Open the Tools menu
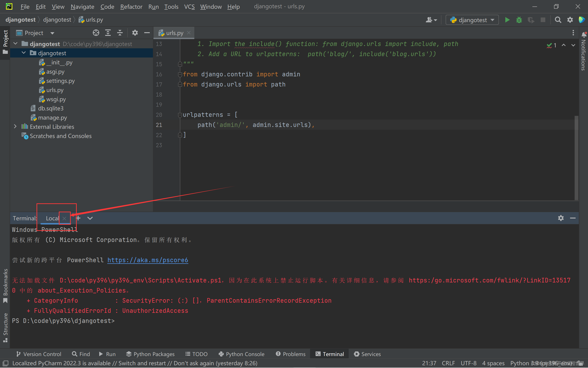The image size is (588, 368). [171, 7]
